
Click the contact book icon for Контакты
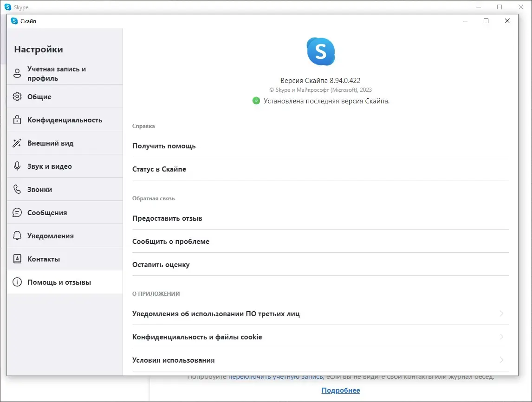[x=17, y=259]
